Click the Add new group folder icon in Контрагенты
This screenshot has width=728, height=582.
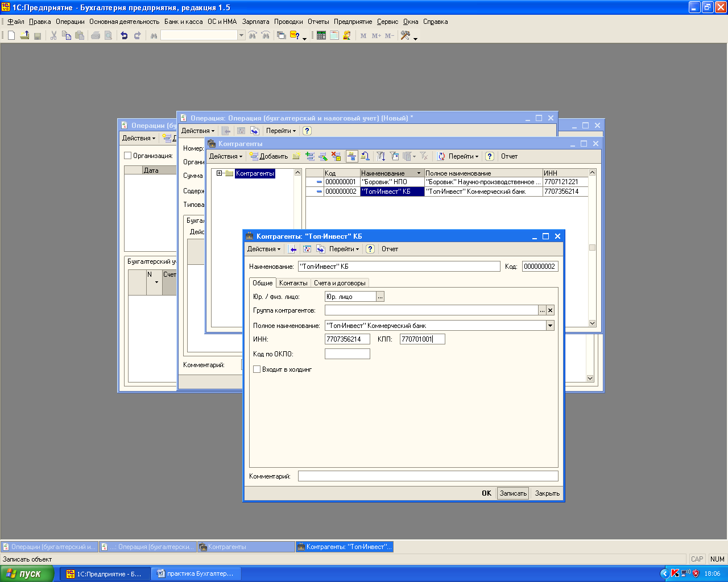point(296,156)
